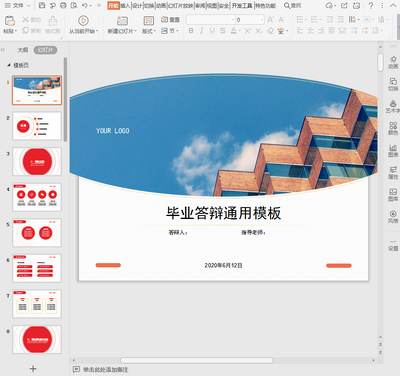Click the Print Preview icon
Viewport: 400px width, 376px height.
[74, 5]
